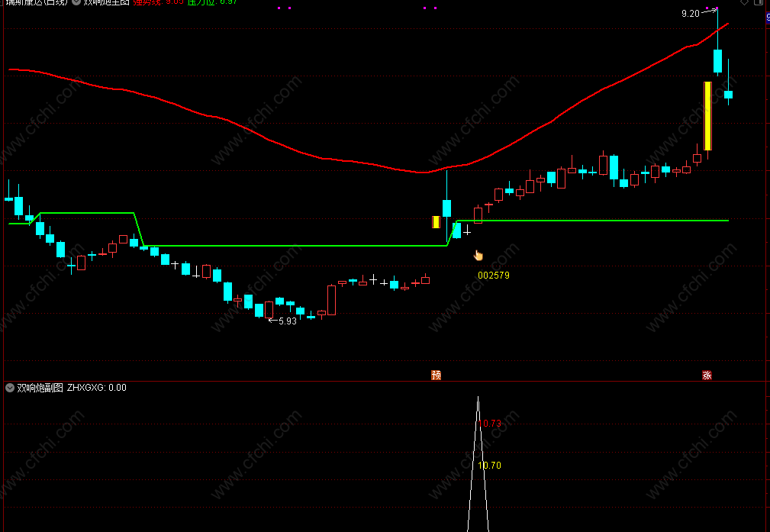Click the pane layout icon at top right
The height and width of the screenshot is (532, 770).
[759, 2]
